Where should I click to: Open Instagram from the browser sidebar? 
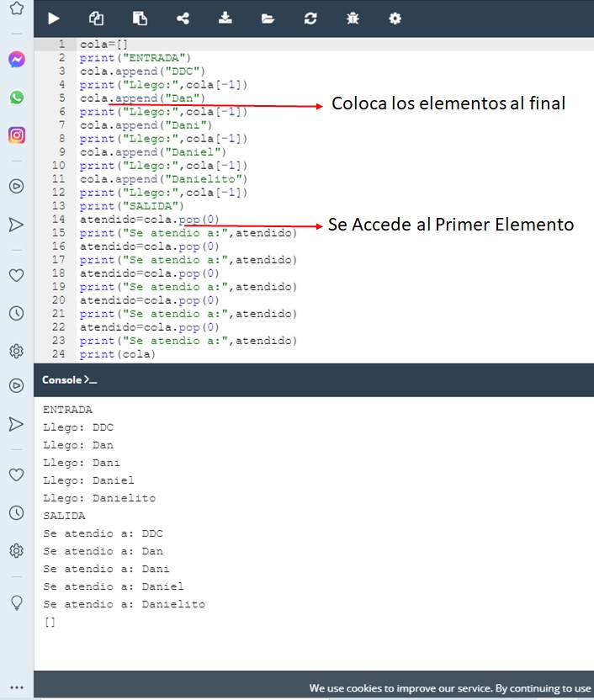(17, 135)
